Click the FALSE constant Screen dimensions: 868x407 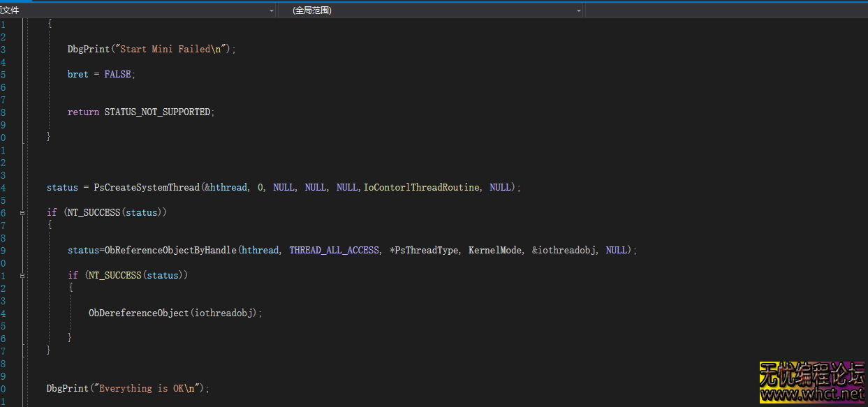[x=117, y=74]
